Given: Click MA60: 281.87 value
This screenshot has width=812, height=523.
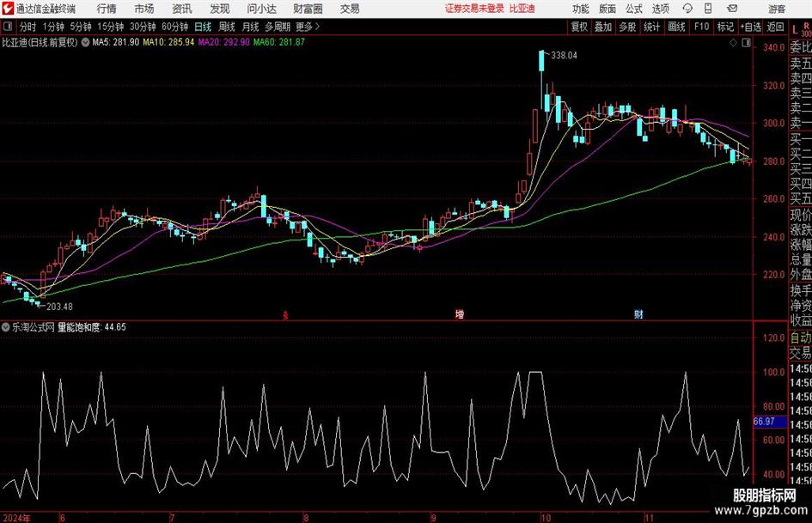Looking at the screenshot, I should point(279,42).
